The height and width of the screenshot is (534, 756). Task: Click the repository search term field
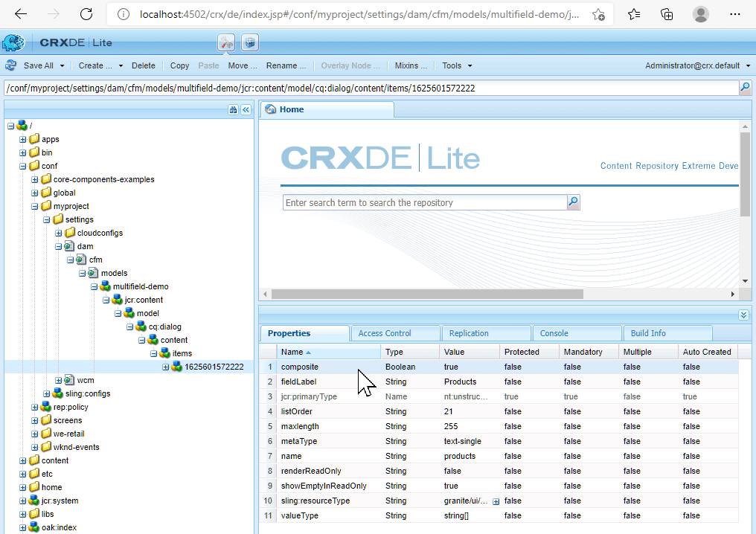tap(425, 202)
